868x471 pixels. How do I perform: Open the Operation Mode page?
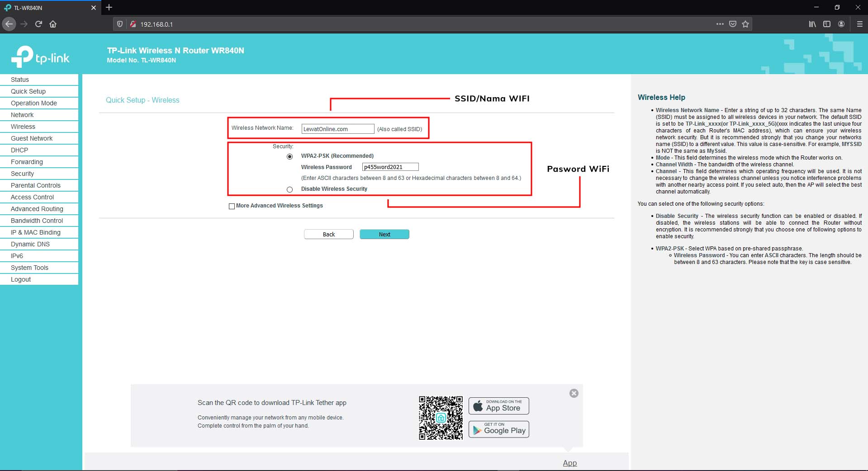coord(39,103)
